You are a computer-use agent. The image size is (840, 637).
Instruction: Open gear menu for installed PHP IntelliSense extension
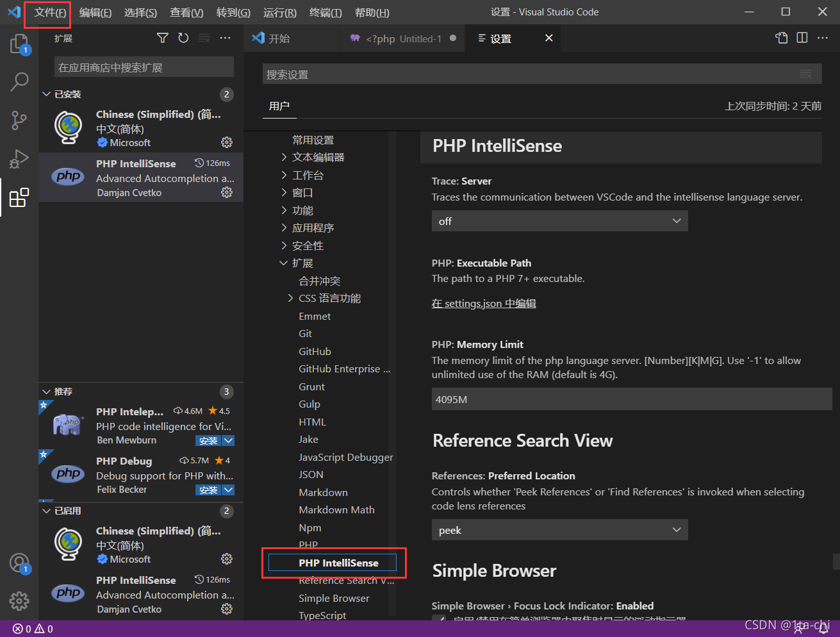coord(227,192)
